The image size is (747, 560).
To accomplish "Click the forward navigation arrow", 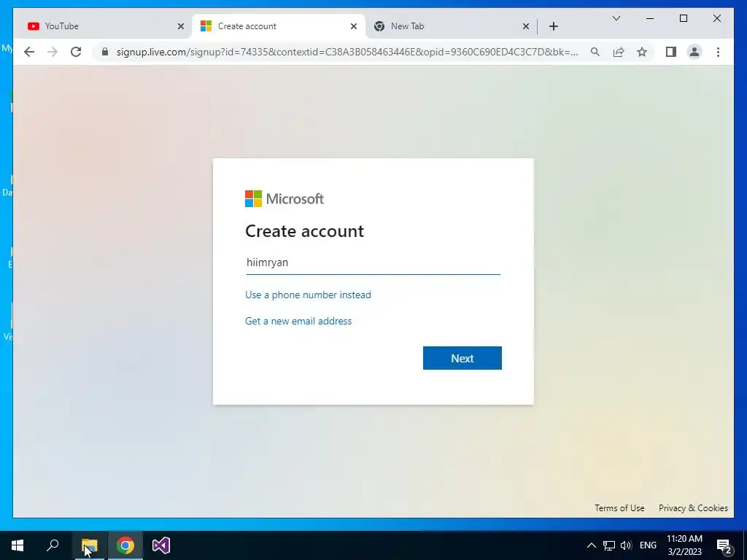I will click(x=53, y=52).
